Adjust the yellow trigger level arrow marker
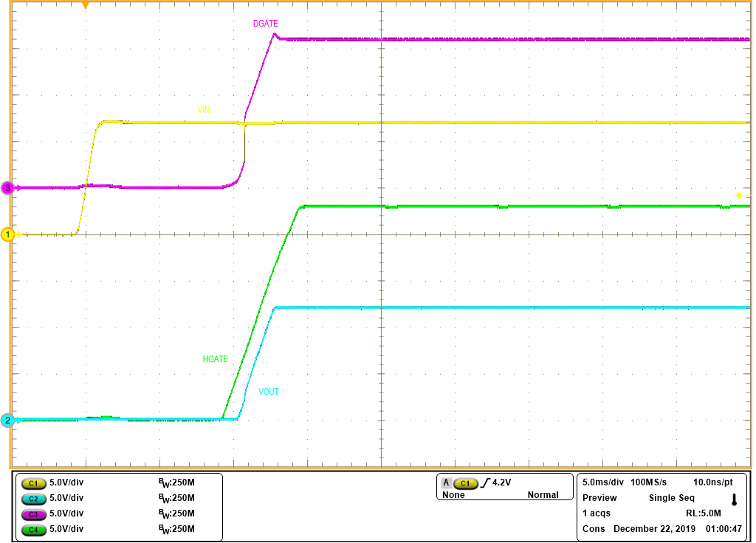The image size is (756, 543). (x=740, y=194)
